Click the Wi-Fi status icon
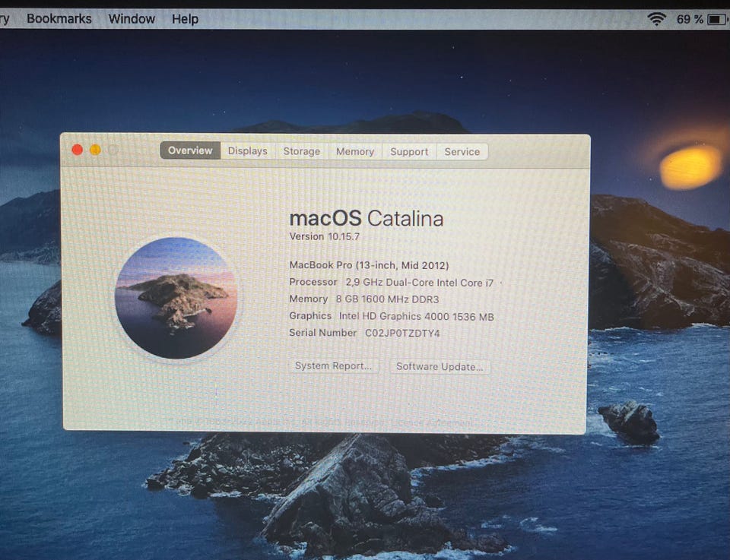This screenshot has height=560, width=730. tap(656, 19)
